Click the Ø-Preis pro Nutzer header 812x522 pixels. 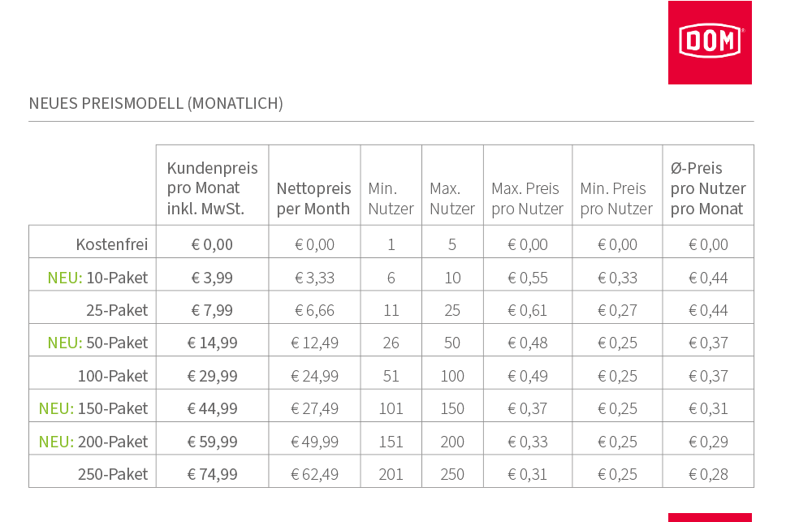point(708,188)
